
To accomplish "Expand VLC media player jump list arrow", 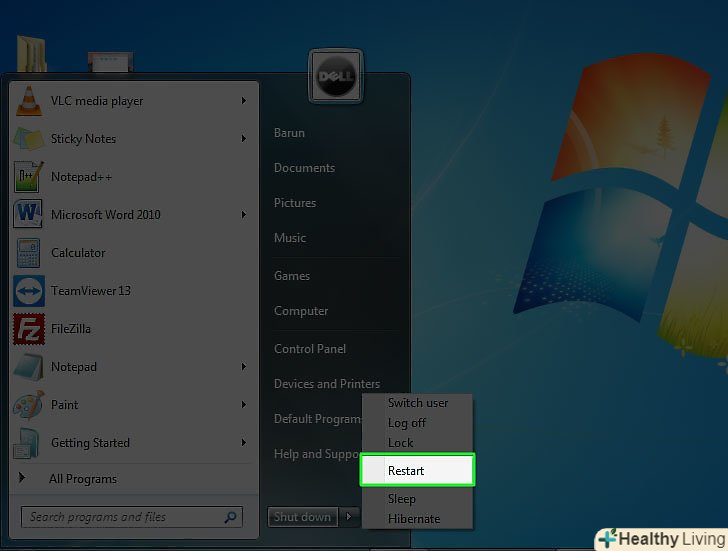I will [244, 101].
